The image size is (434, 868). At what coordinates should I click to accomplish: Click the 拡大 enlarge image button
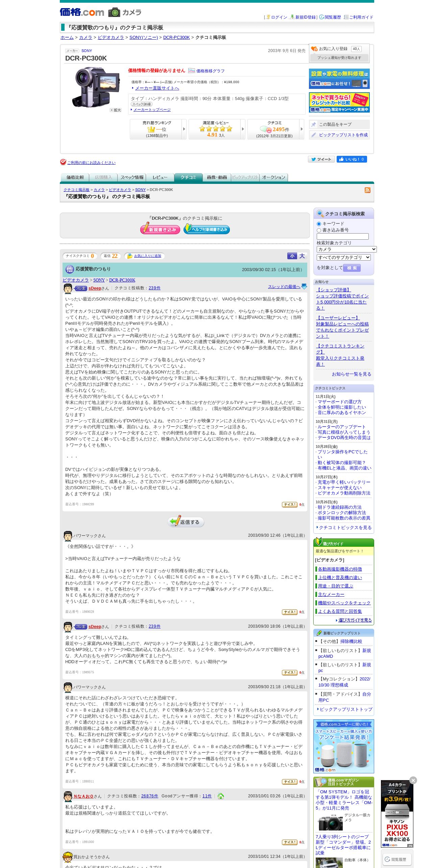tap(116, 110)
